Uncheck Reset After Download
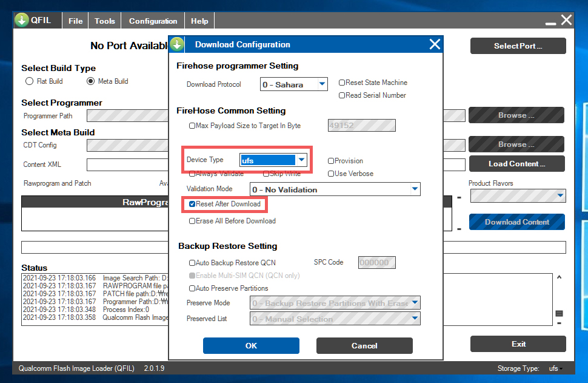This screenshot has width=588, height=383. pos(192,204)
